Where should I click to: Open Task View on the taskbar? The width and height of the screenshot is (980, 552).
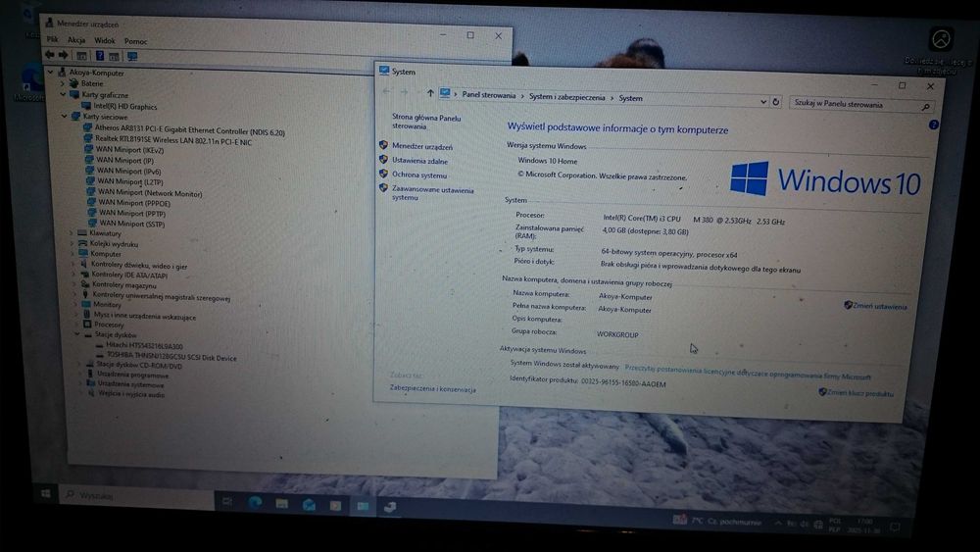click(227, 501)
